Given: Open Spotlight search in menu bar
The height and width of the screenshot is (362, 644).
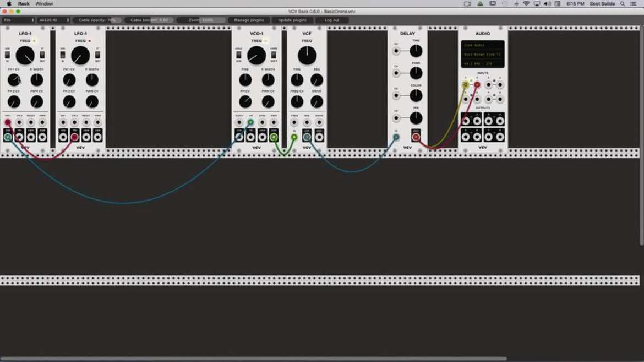Looking at the screenshot, I should [x=623, y=4].
